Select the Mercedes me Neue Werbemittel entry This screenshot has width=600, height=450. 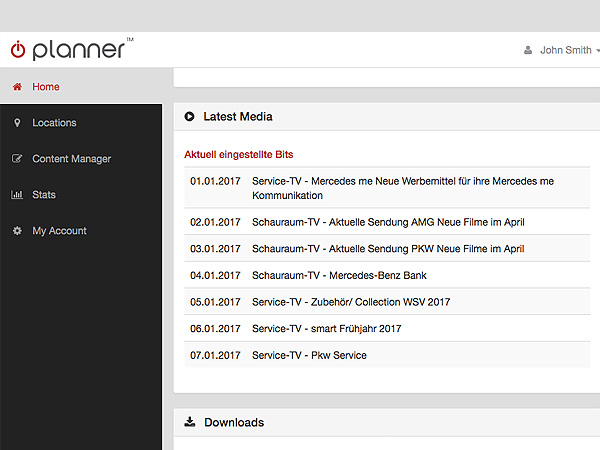[x=387, y=188]
